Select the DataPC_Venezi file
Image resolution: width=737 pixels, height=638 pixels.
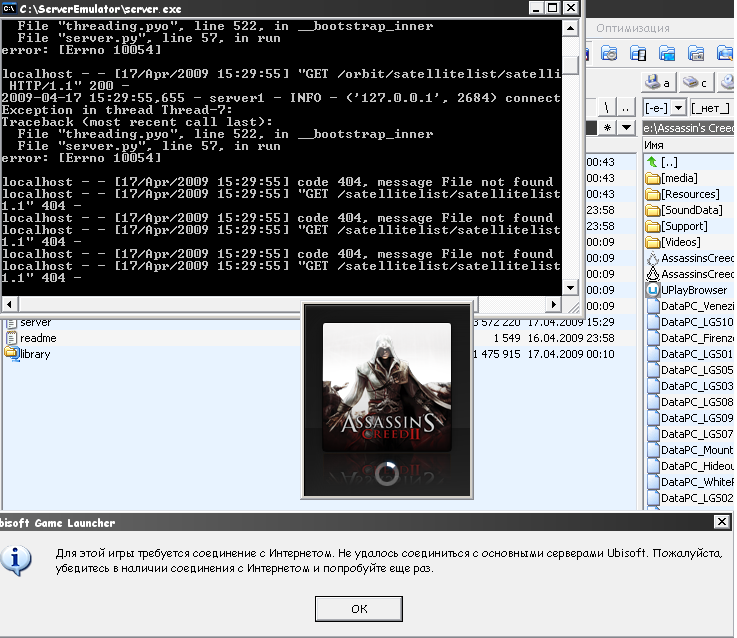tap(690, 306)
